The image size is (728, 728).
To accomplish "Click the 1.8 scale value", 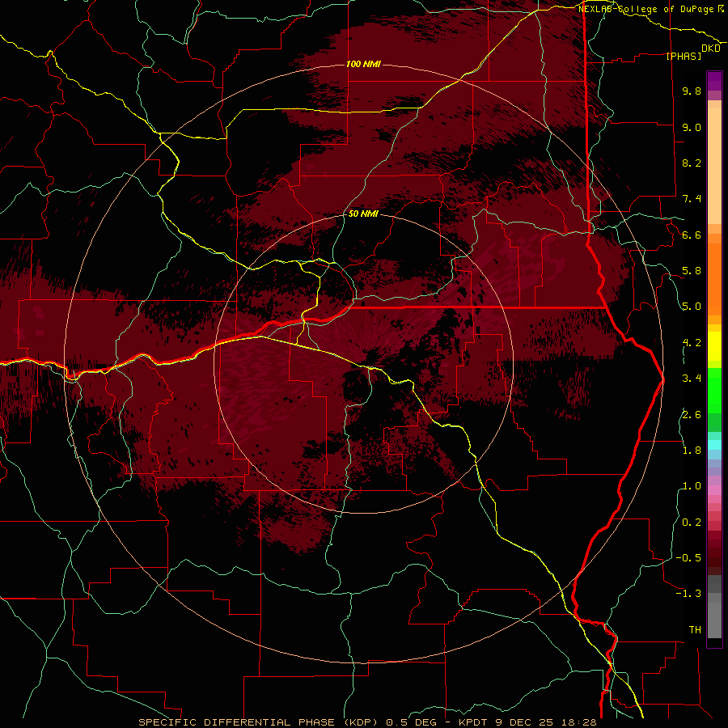I will click(692, 451).
